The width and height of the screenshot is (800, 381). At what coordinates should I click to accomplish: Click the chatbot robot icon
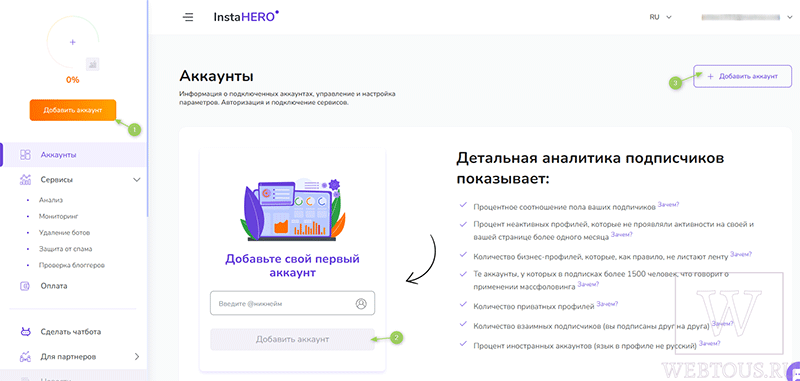coord(26,332)
